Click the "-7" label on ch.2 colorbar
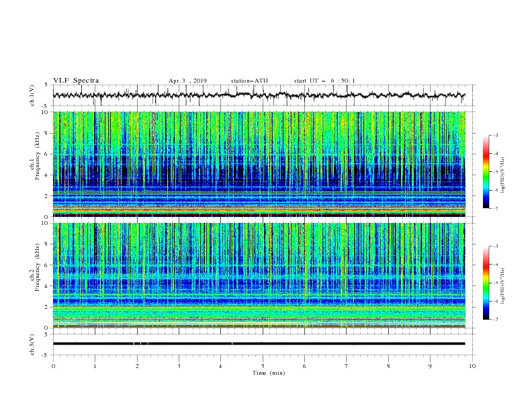Screen dimensions: 532x411 click(496, 320)
